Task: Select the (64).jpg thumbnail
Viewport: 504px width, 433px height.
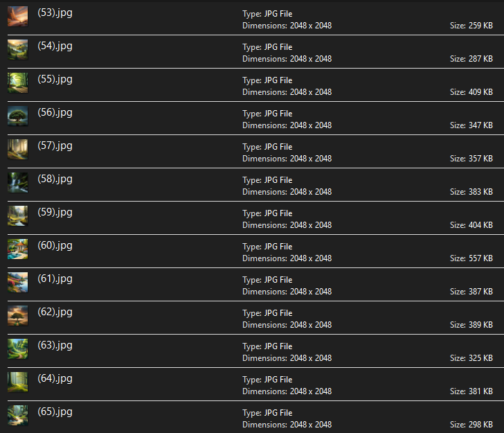Action: click(x=17, y=382)
